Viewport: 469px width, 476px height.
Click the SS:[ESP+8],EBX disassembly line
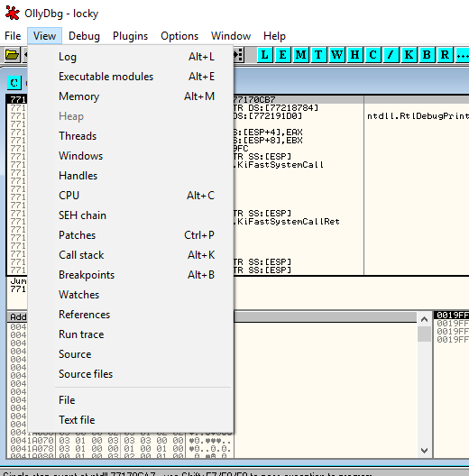point(268,141)
